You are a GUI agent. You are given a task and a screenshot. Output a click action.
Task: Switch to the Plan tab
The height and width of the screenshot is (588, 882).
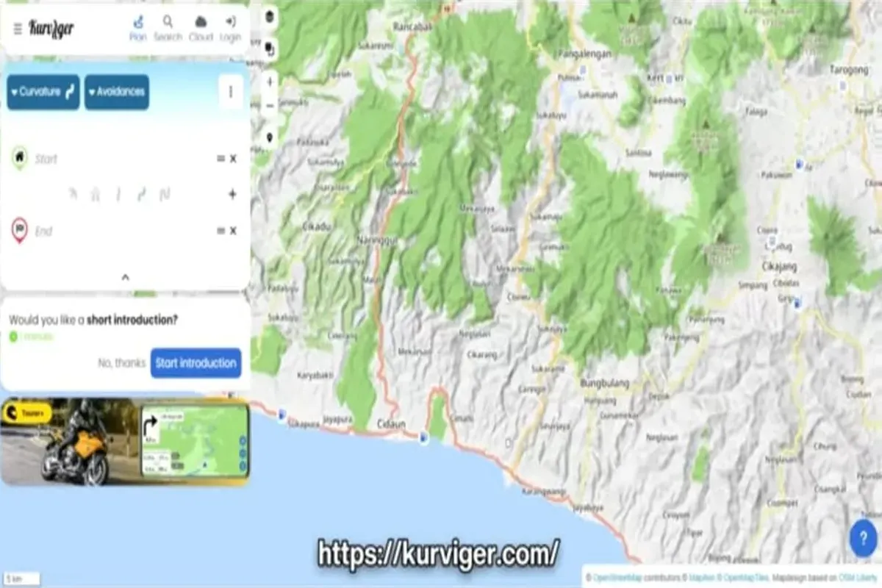click(x=138, y=29)
